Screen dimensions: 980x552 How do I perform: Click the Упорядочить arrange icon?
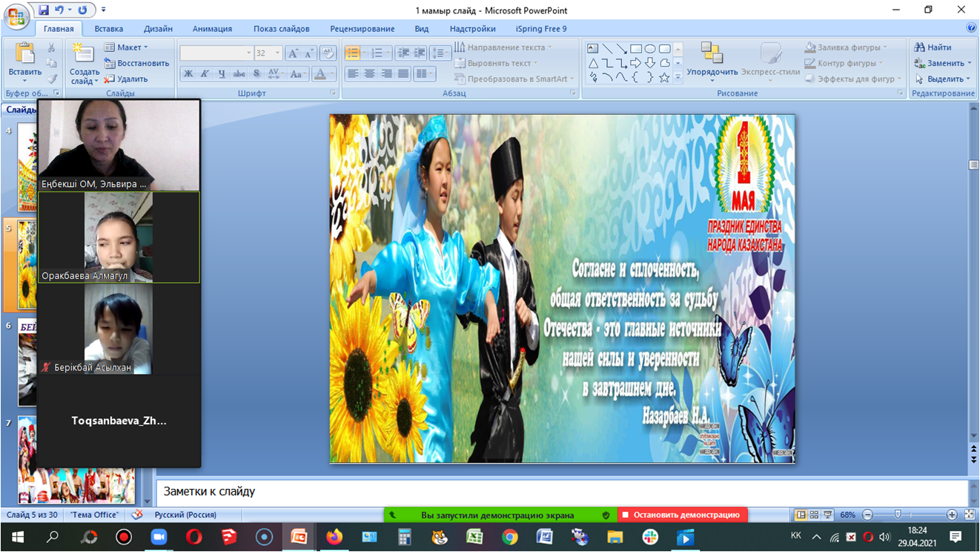point(712,54)
